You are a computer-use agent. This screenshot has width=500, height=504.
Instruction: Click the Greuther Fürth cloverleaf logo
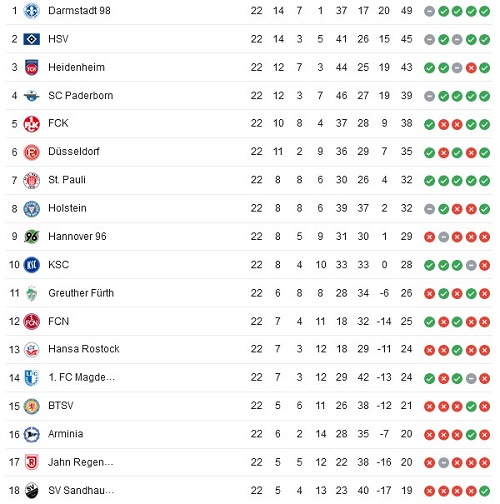(x=32, y=293)
